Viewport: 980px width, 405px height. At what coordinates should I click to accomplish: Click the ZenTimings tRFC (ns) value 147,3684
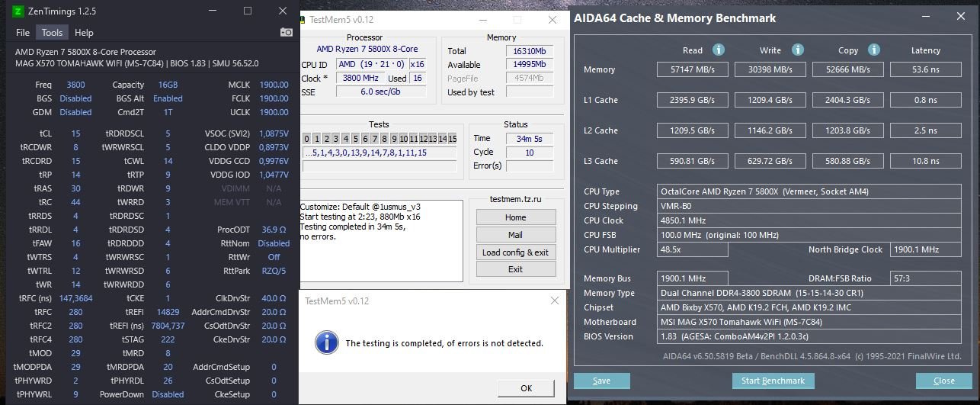coord(75,298)
